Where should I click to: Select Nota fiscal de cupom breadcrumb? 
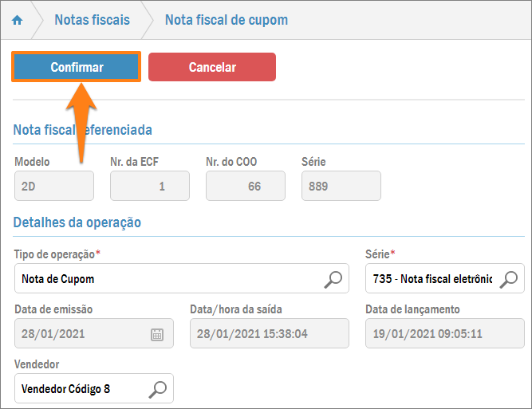coord(227,20)
